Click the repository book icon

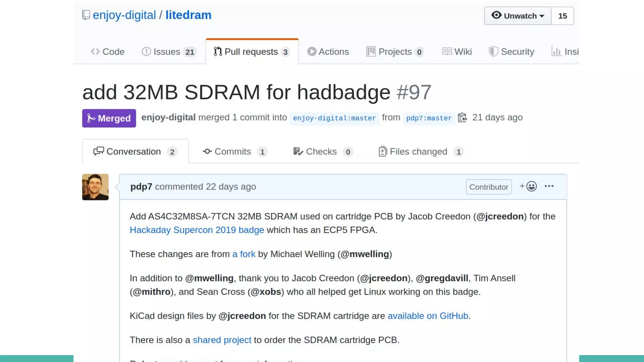[86, 15]
